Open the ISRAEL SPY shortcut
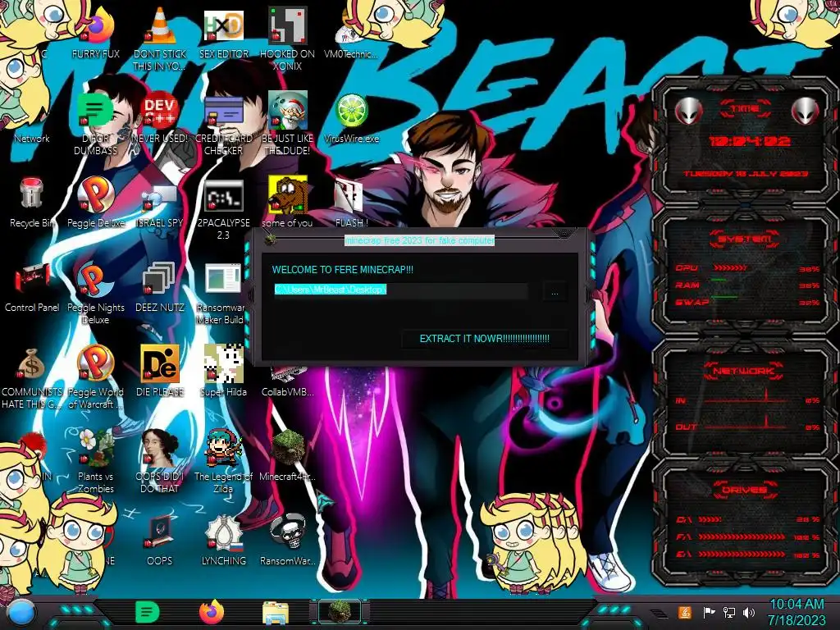The width and height of the screenshot is (840, 630). tap(160, 195)
